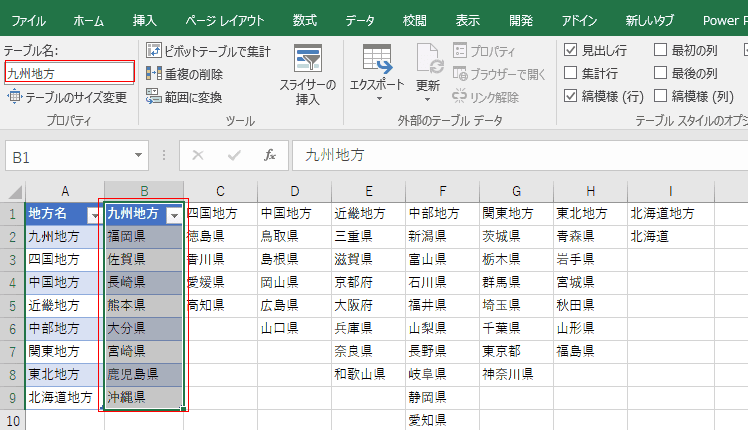Click the Open in Browser (ブラウザーで開く) icon
748x430 pixels.
pyautogui.click(x=460, y=73)
